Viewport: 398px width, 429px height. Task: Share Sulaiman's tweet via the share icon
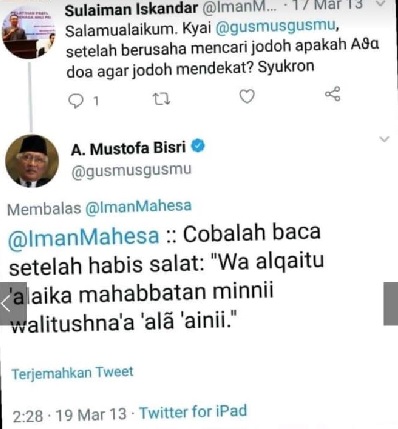(333, 94)
